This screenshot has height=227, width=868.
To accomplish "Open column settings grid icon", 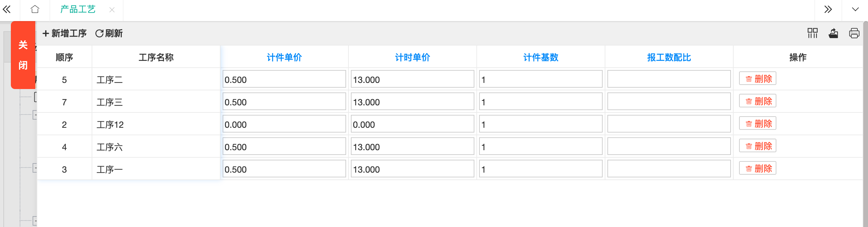I will 812,33.
